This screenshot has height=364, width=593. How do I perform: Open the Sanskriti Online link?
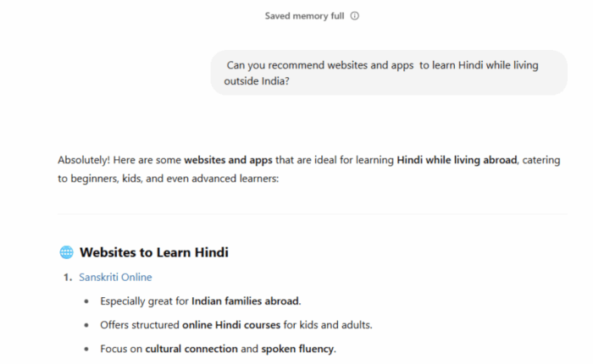[115, 277]
